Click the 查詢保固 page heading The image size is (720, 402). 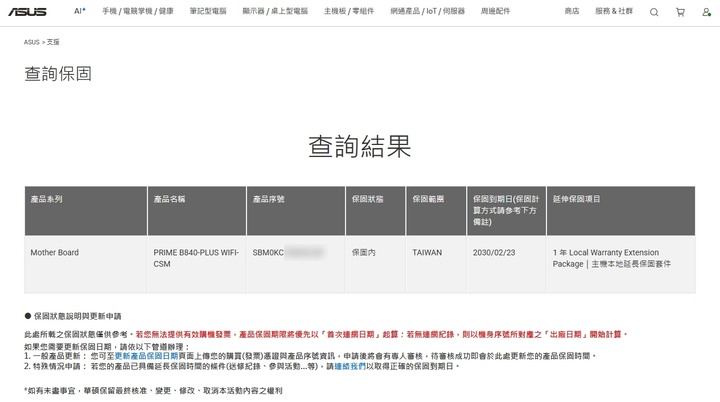coord(58,74)
